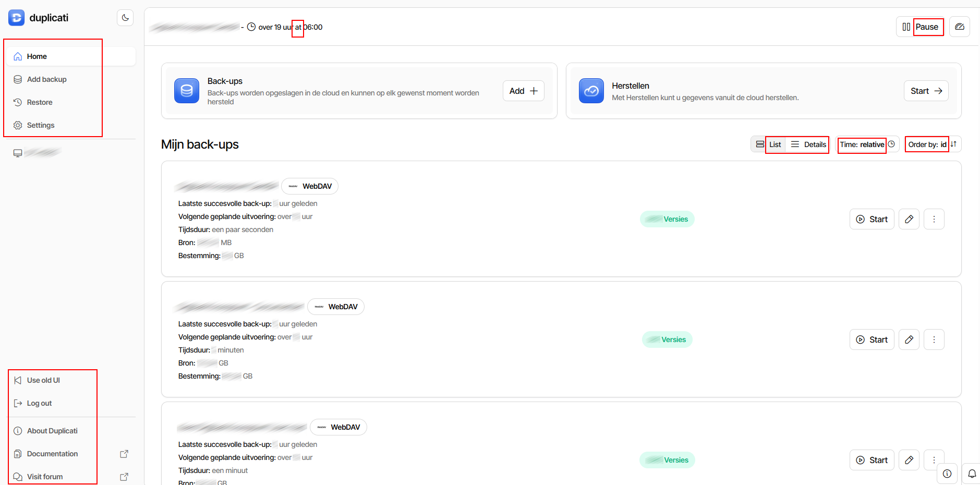Toggle Time relative display
The height and width of the screenshot is (485, 980).
tap(867, 144)
